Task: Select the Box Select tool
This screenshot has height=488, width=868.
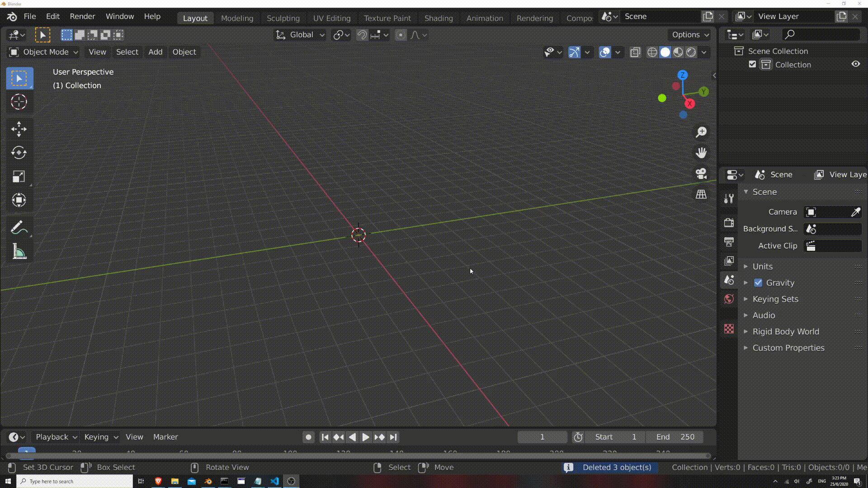Action: 19,78
